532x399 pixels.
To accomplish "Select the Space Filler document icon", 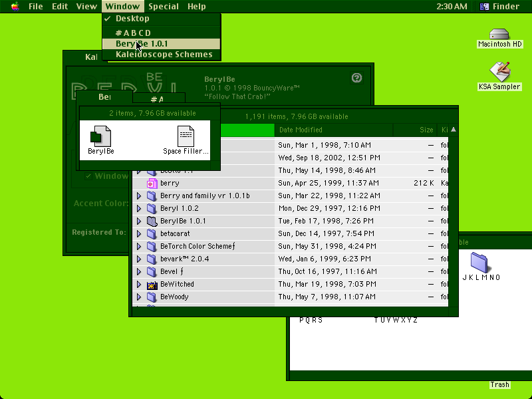I will tap(186, 136).
